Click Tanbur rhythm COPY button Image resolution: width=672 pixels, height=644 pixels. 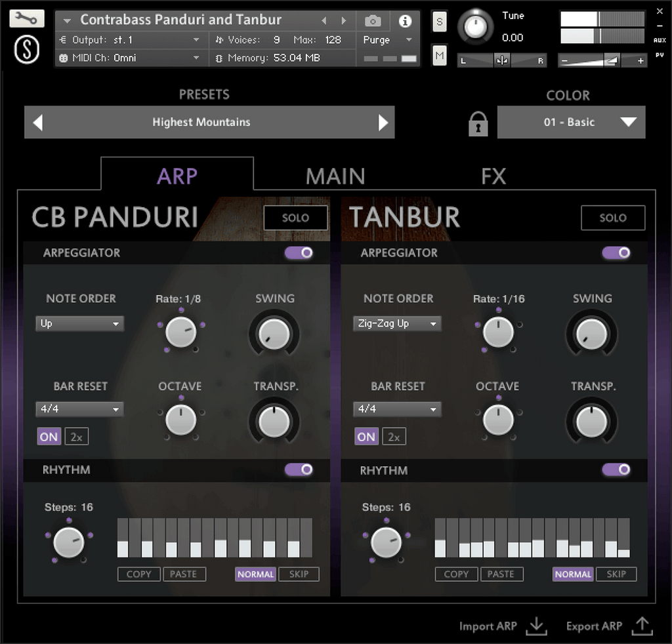(457, 574)
